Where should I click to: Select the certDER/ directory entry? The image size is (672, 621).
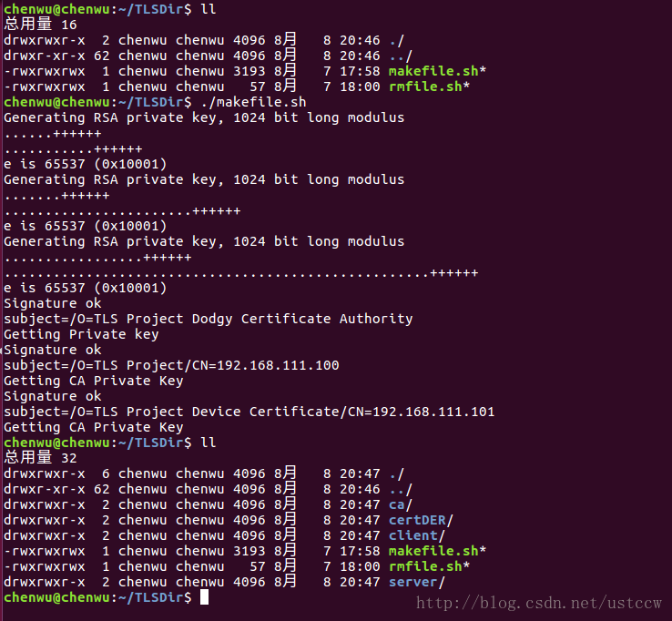420,520
